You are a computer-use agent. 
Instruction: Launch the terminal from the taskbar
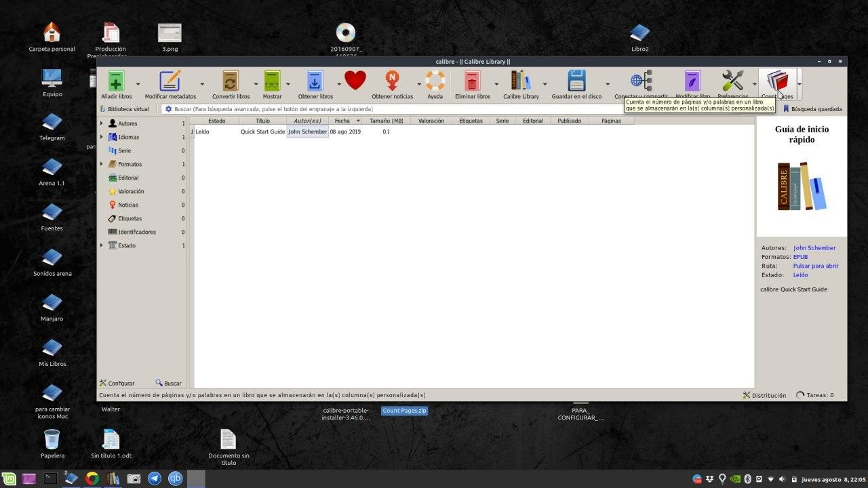click(x=50, y=479)
